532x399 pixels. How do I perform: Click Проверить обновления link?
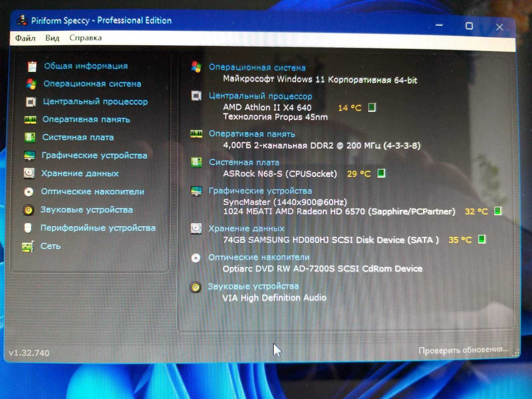pyautogui.click(x=463, y=350)
